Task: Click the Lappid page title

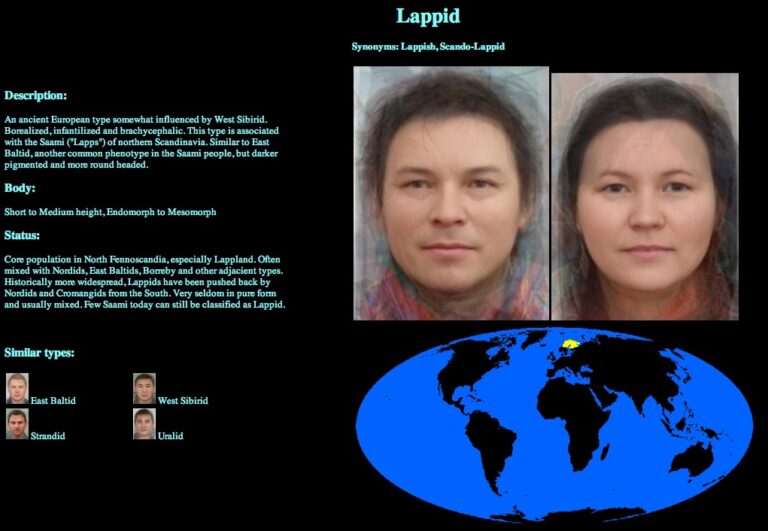Action: 428,16
